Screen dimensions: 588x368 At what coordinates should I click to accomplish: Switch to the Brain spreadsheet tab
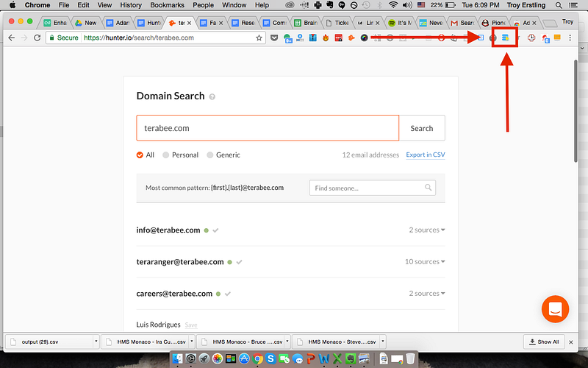(x=306, y=23)
